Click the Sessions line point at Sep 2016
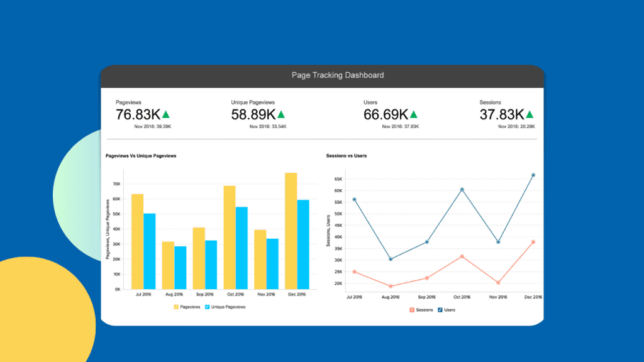Screen dimensions: 644x362 pos(427,278)
